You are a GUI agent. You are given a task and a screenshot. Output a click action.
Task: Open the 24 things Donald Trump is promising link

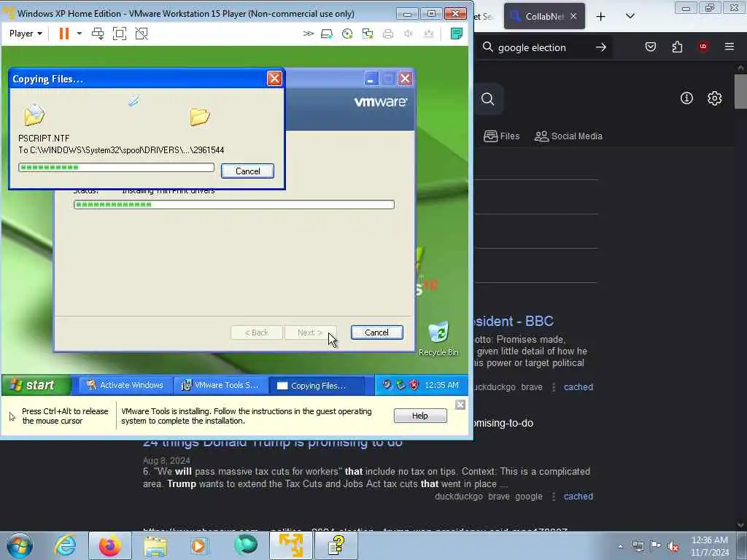click(273, 443)
